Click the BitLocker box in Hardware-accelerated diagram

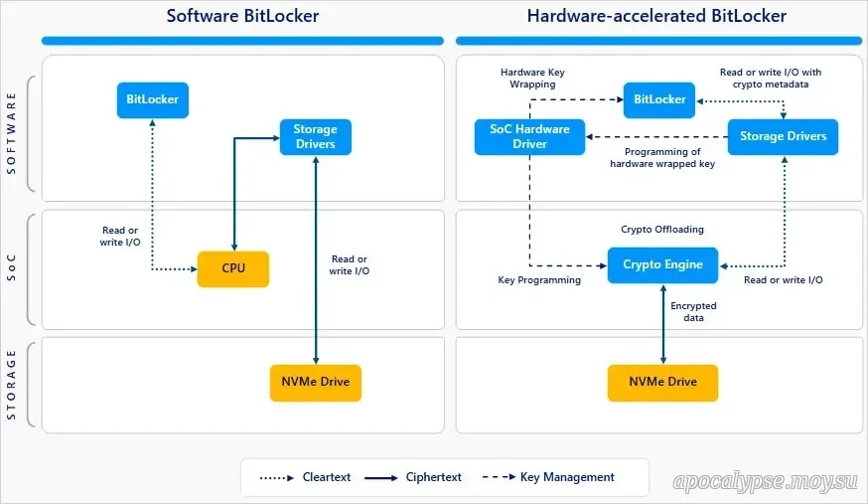[659, 99]
